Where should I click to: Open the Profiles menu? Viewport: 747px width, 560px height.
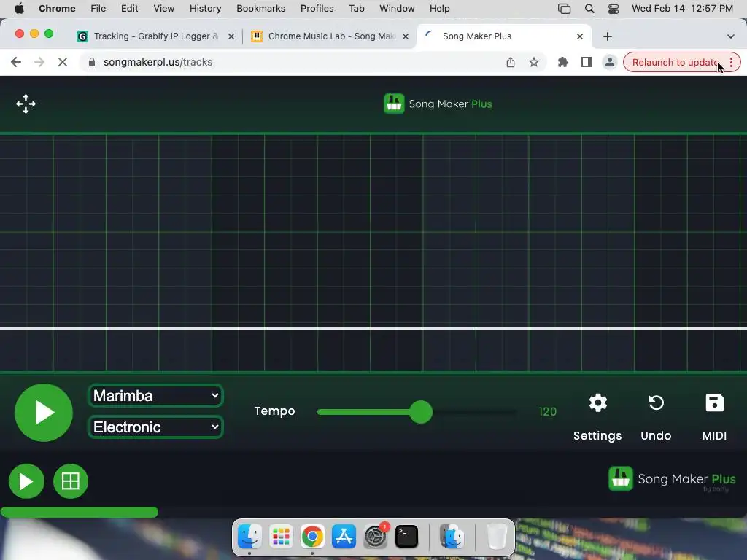[317, 9]
